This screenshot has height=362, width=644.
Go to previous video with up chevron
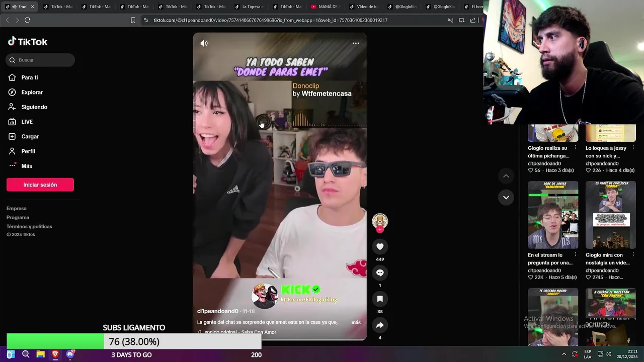(506, 176)
